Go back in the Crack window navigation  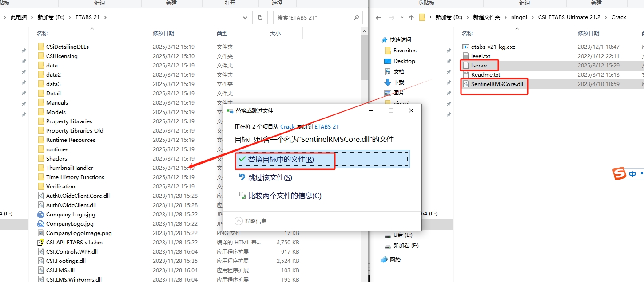379,17
